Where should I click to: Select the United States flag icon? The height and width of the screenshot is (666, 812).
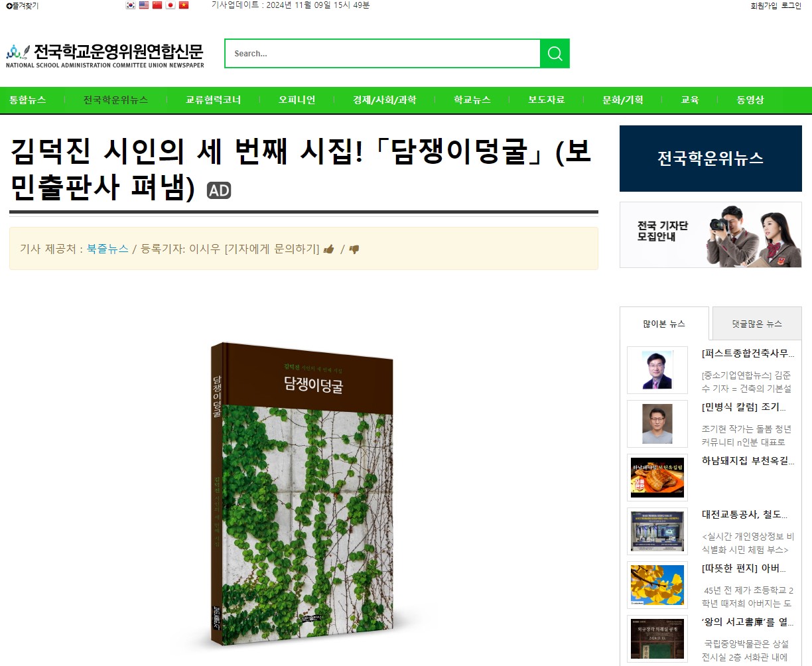(144, 5)
